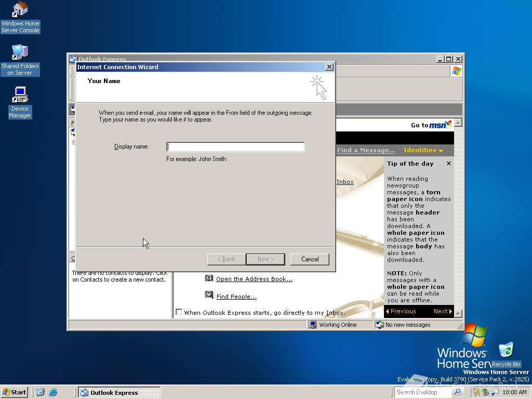This screenshot has width=532, height=399.
Task: Select Outlook Express taskbar button
Action: [119, 393]
